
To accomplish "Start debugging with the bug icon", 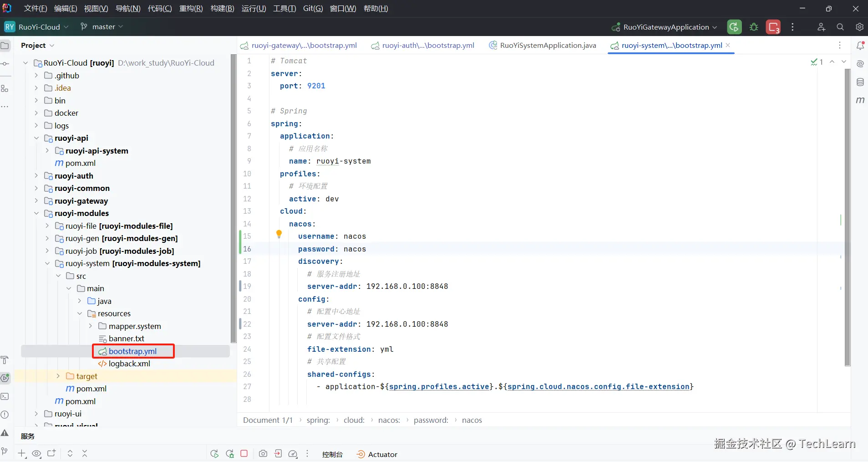I will coord(754,27).
